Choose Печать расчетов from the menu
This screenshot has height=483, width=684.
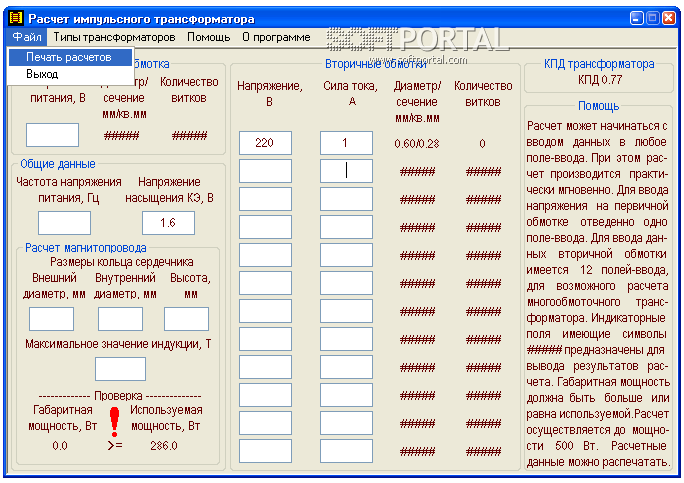pyautogui.click(x=70, y=57)
